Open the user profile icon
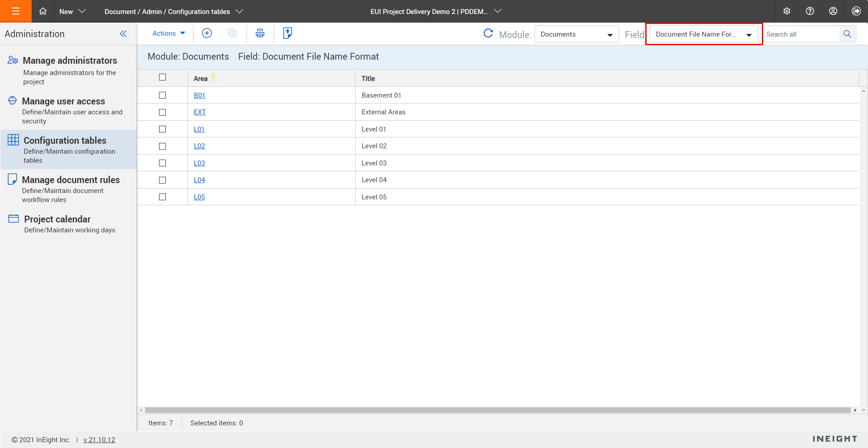 click(833, 11)
